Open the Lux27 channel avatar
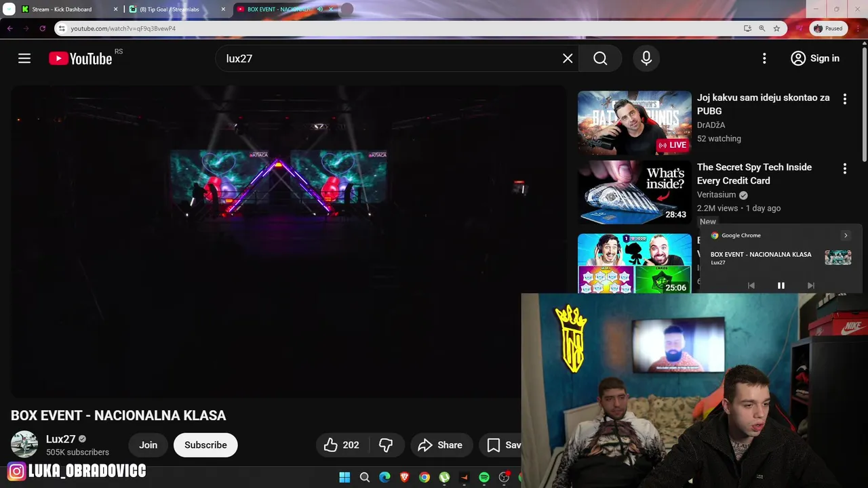 (x=24, y=445)
